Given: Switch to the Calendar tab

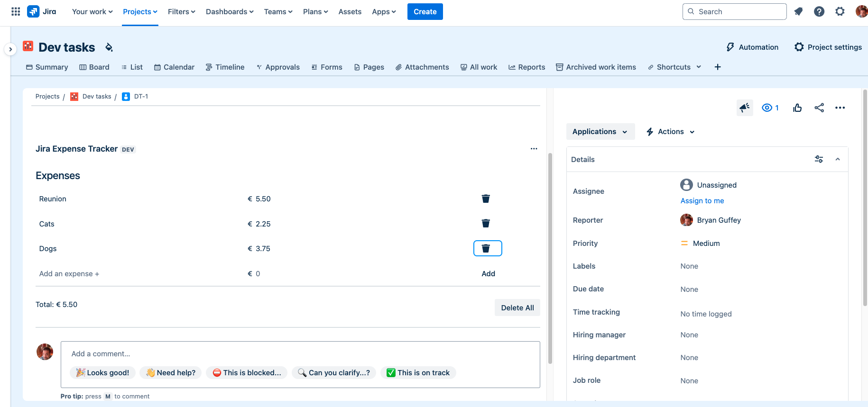Looking at the screenshot, I should 174,67.
